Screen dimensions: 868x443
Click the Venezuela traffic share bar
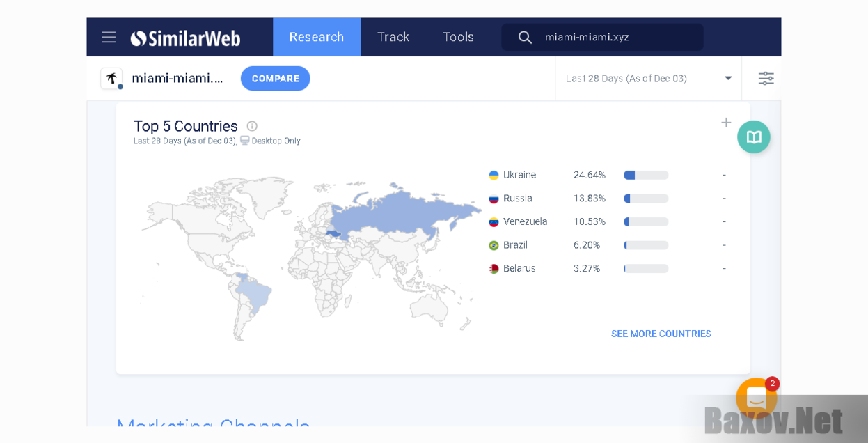(x=646, y=221)
